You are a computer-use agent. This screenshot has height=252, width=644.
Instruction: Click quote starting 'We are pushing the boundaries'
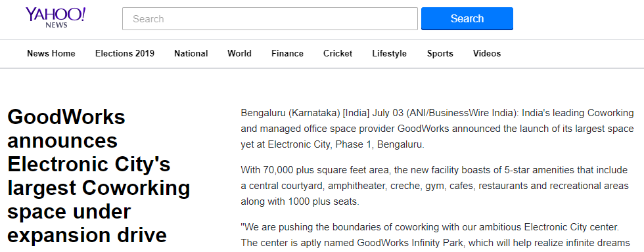click(x=435, y=235)
